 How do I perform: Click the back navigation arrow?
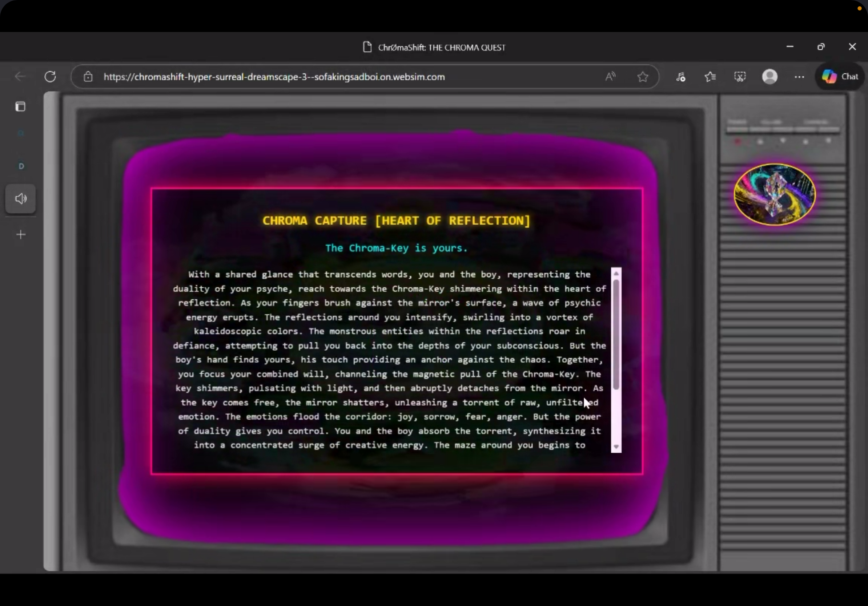point(20,77)
